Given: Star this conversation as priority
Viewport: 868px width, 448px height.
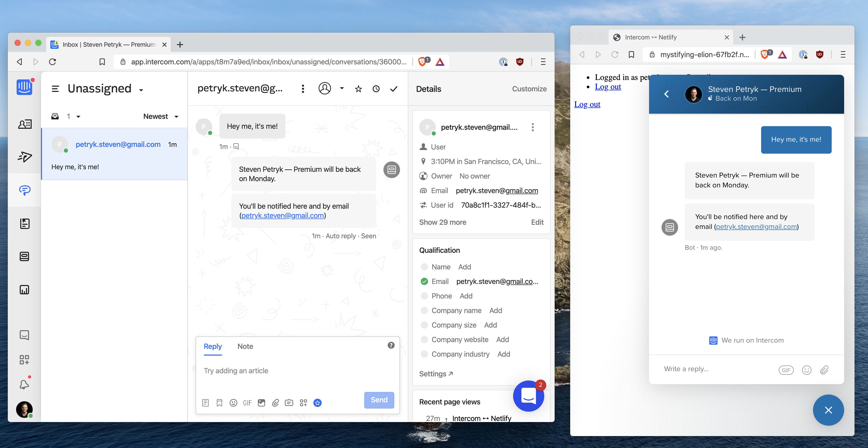Looking at the screenshot, I should pyautogui.click(x=358, y=89).
